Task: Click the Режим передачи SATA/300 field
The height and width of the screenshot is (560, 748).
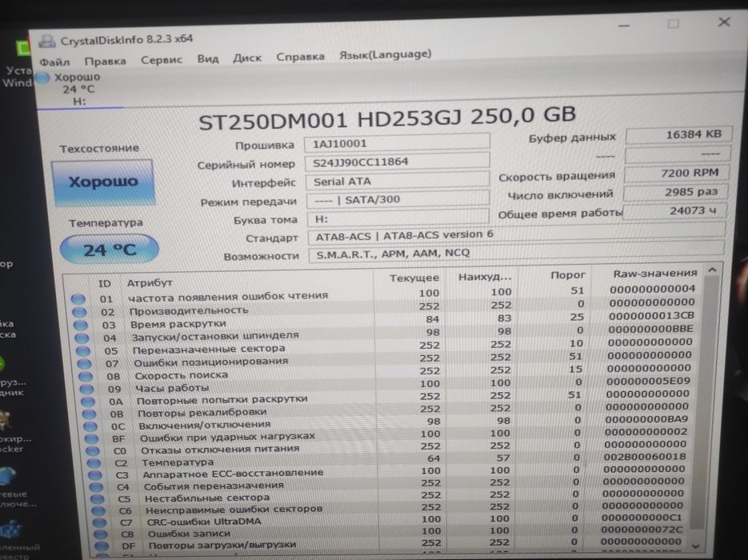Action: pyautogui.click(x=398, y=199)
